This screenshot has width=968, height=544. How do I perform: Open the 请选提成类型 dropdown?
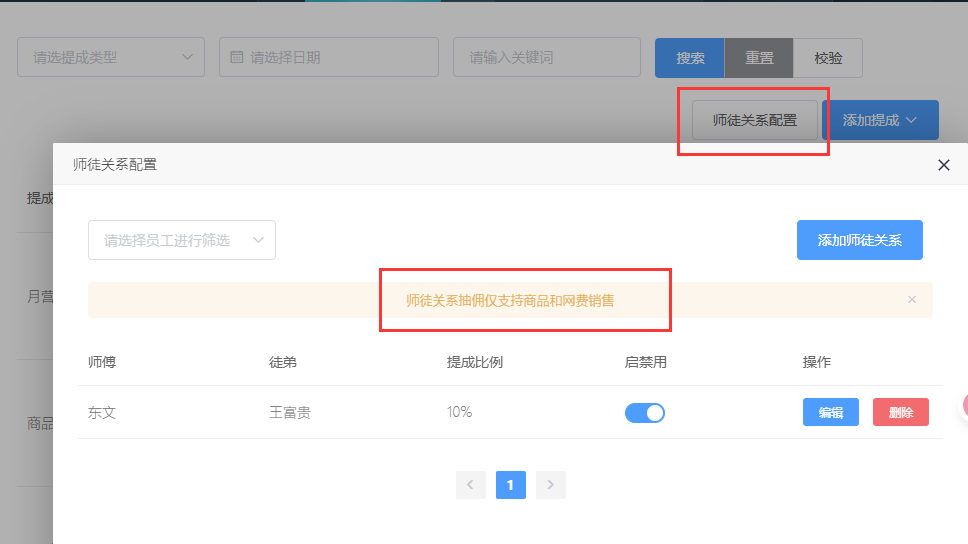coord(111,57)
